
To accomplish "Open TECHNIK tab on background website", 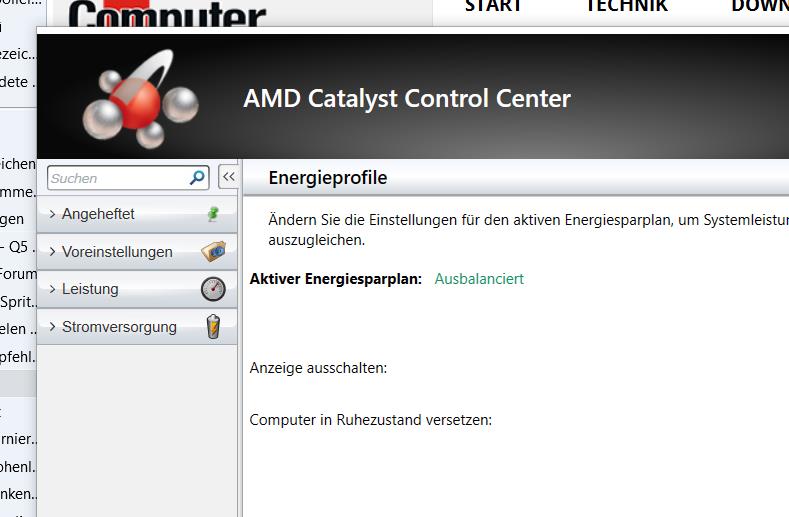I will tap(627, 6).
